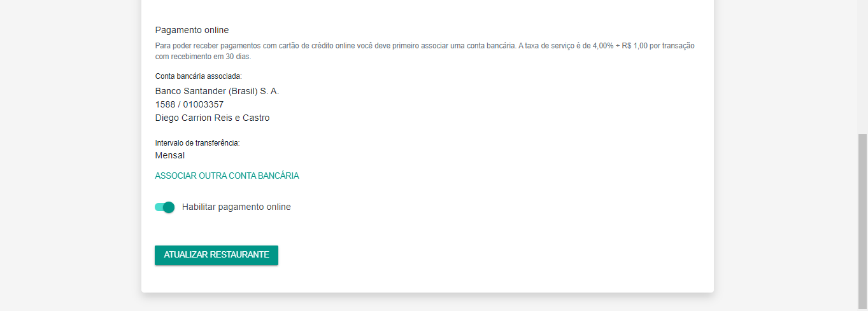Select the 'Pagamento online' section heading
Image resolution: width=868 pixels, height=311 pixels.
[192, 30]
